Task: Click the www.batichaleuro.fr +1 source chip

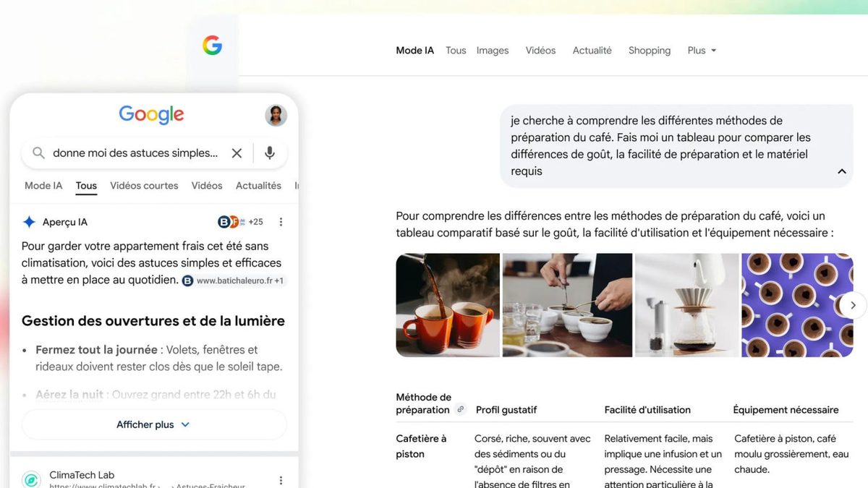Action: [234, 281]
